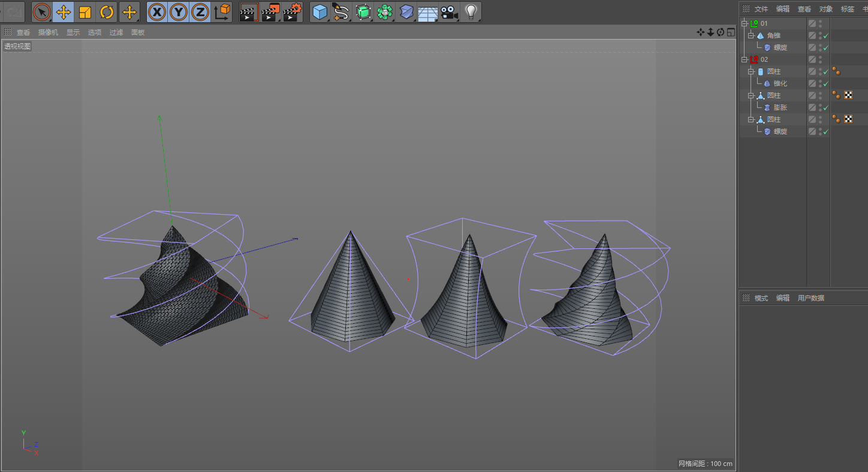Toggle the X axis lock
The height and width of the screenshot is (472, 868).
point(157,12)
